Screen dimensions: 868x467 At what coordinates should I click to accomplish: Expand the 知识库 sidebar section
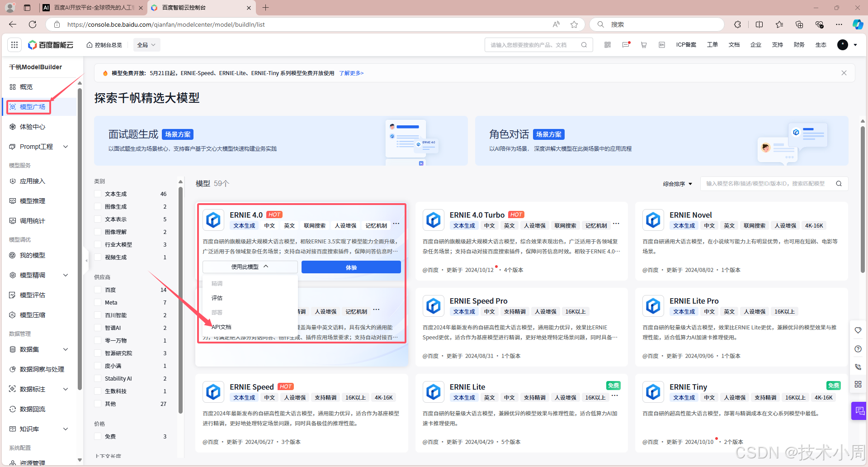coord(66,429)
